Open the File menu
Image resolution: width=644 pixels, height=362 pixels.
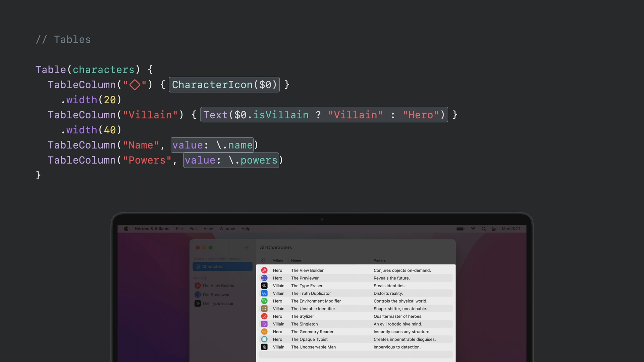click(179, 229)
